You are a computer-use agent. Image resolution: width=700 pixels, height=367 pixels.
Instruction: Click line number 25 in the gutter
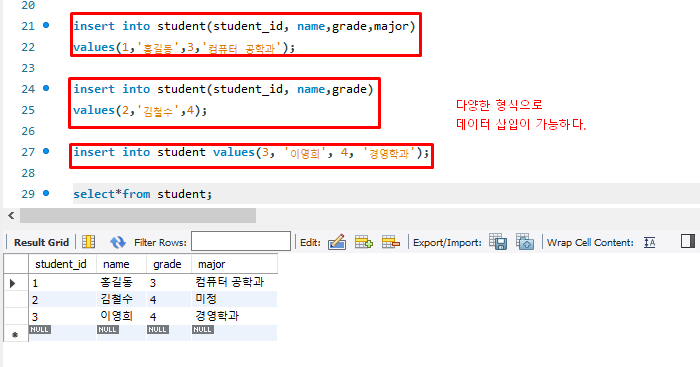tap(28, 110)
